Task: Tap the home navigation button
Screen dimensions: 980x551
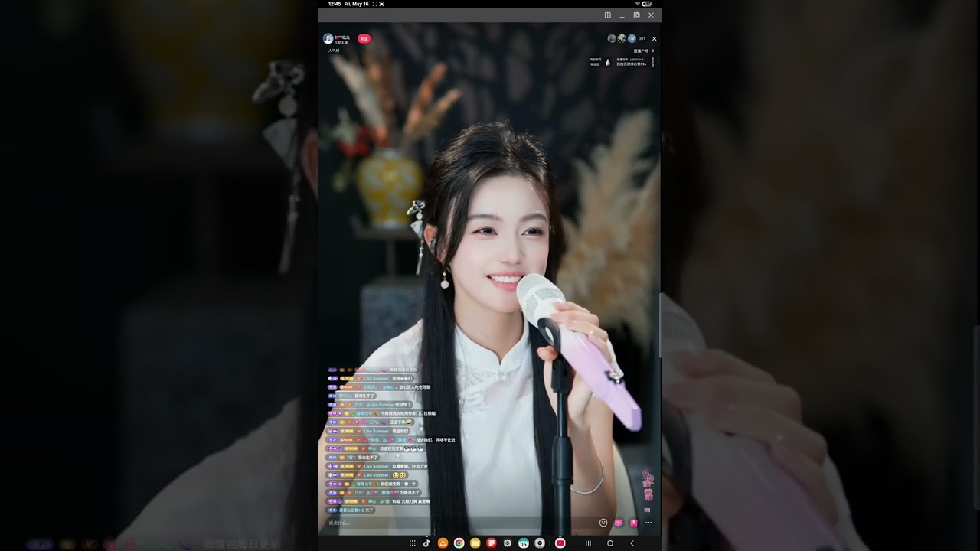Action: point(609,543)
